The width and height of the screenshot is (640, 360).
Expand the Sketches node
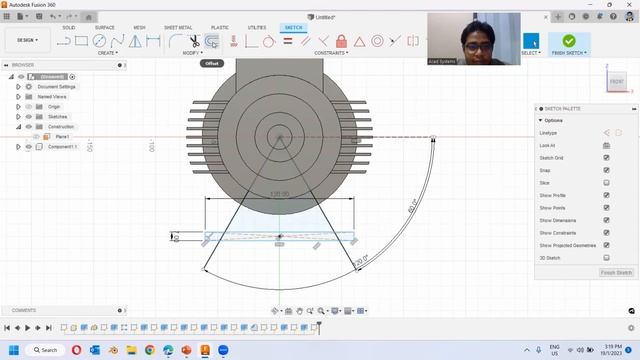click(18, 117)
